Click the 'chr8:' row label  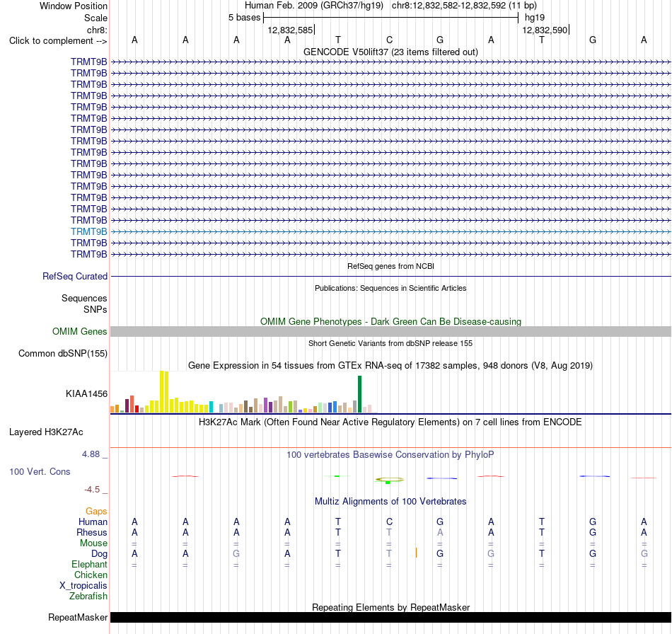[x=97, y=30]
